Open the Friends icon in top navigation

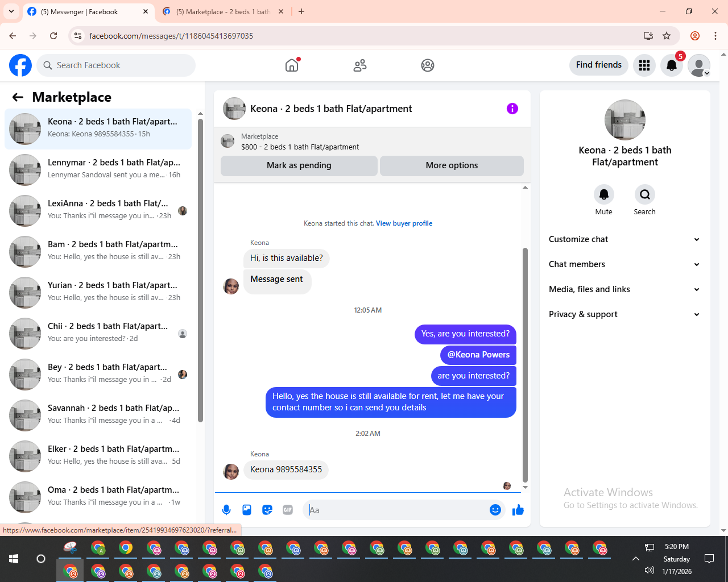pyautogui.click(x=360, y=65)
